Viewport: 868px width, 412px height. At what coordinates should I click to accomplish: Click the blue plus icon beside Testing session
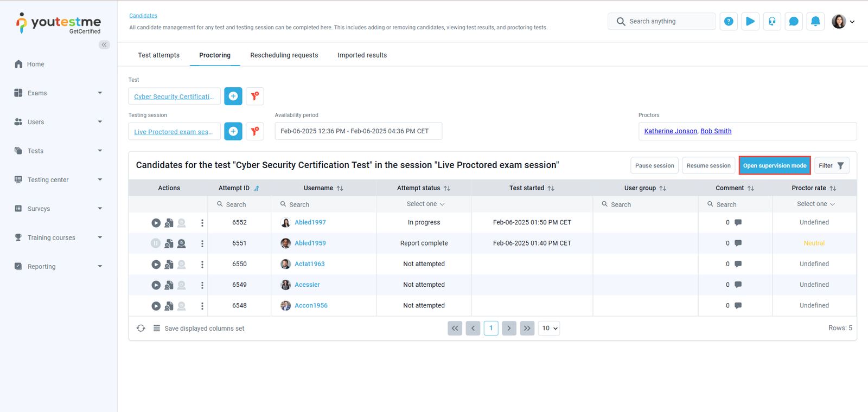tap(233, 131)
